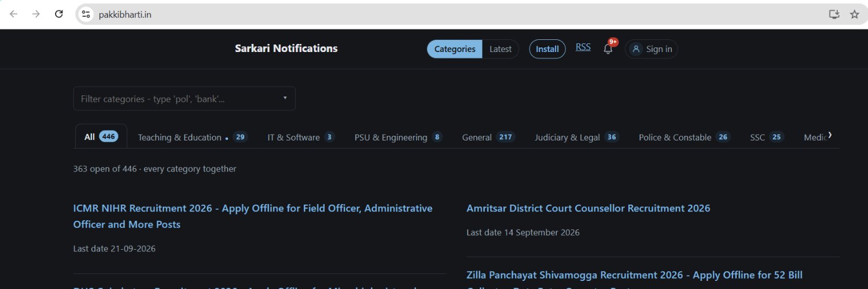Viewport: 868px width, 289px height.
Task: Show more category tabs with right chevron
Action: tap(830, 135)
